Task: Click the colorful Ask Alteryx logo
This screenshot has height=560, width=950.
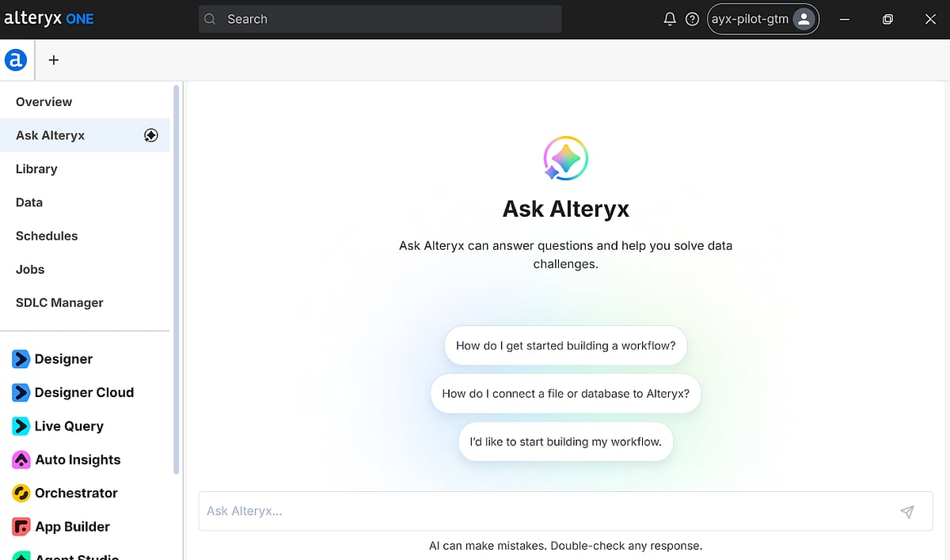Action: tap(565, 158)
